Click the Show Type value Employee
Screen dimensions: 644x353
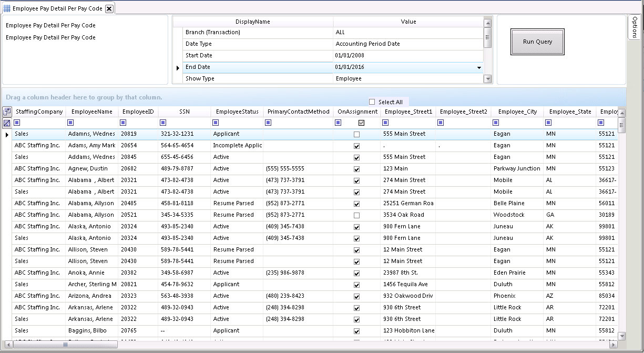(349, 78)
